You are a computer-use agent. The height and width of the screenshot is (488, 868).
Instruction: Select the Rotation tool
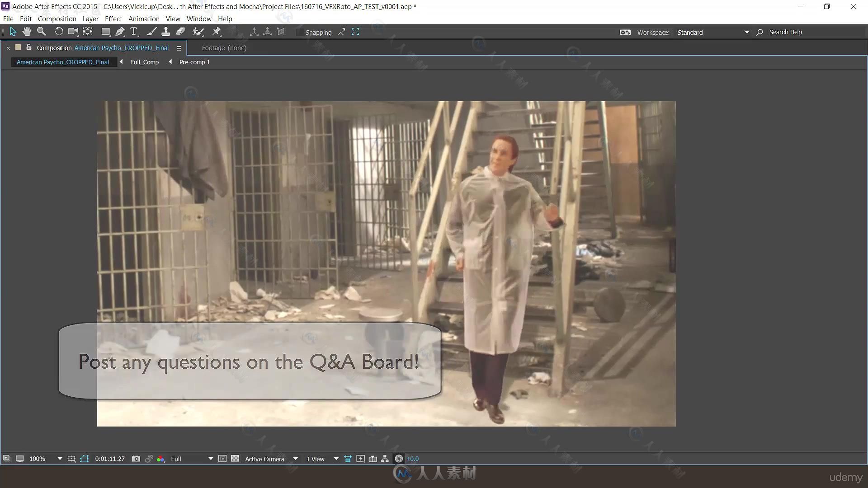click(x=59, y=32)
